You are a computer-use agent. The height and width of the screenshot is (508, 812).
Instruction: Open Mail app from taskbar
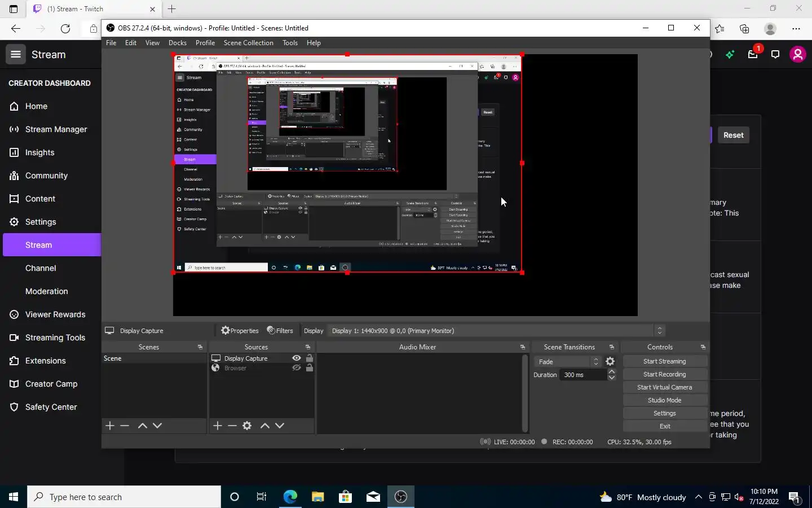pos(373,497)
